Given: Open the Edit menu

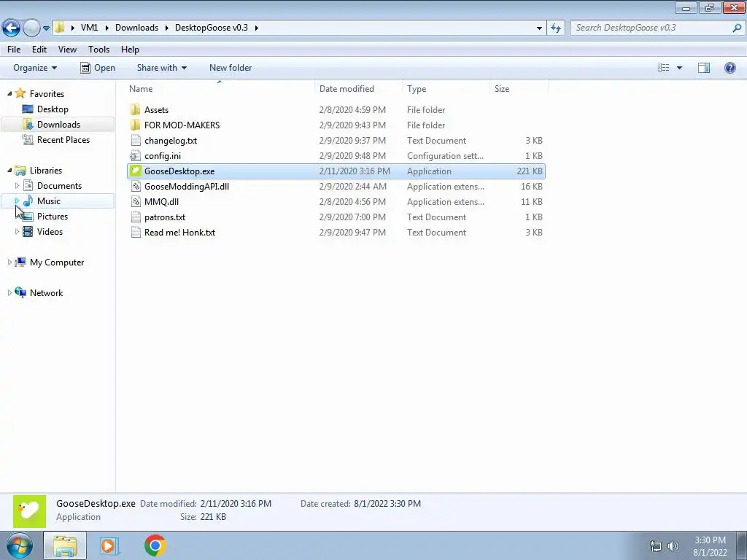Looking at the screenshot, I should [39, 50].
